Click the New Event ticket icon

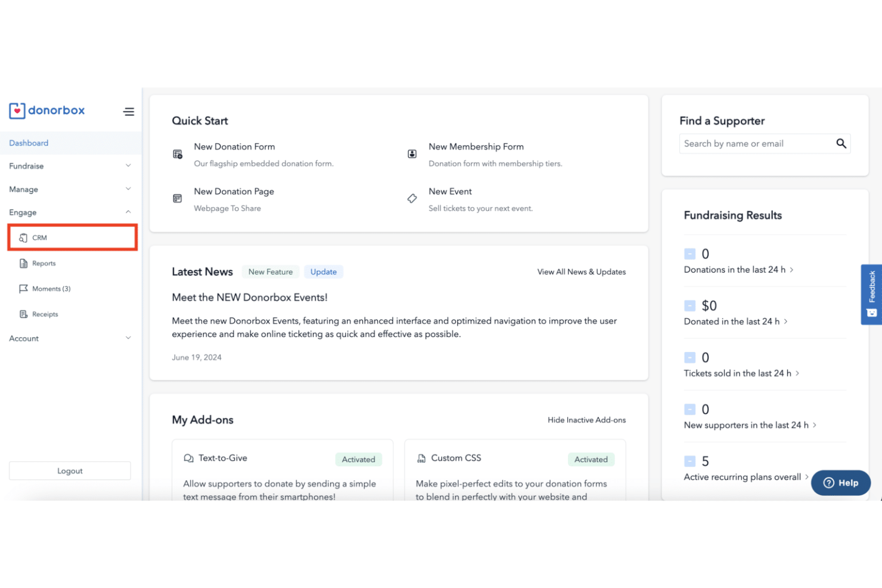point(412,198)
